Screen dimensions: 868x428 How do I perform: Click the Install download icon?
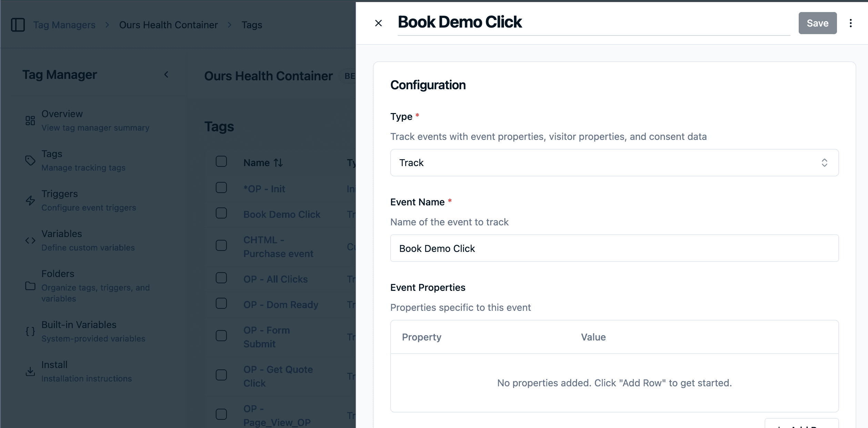(30, 371)
